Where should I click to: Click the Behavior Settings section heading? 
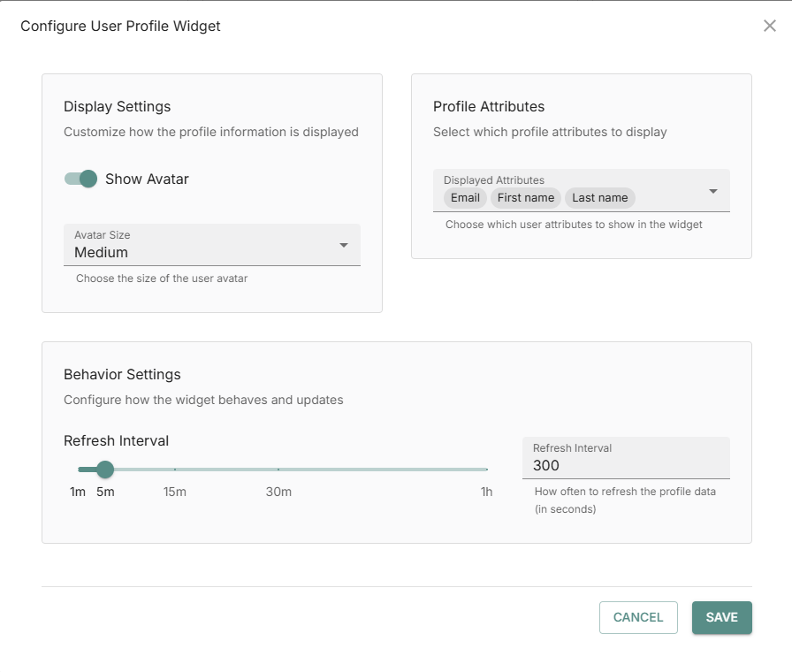pos(122,374)
